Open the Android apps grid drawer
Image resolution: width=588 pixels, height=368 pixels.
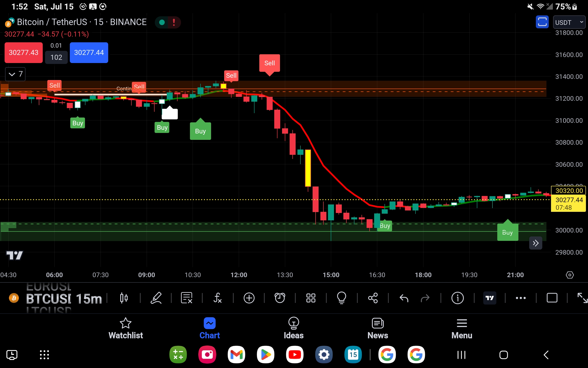coord(45,355)
